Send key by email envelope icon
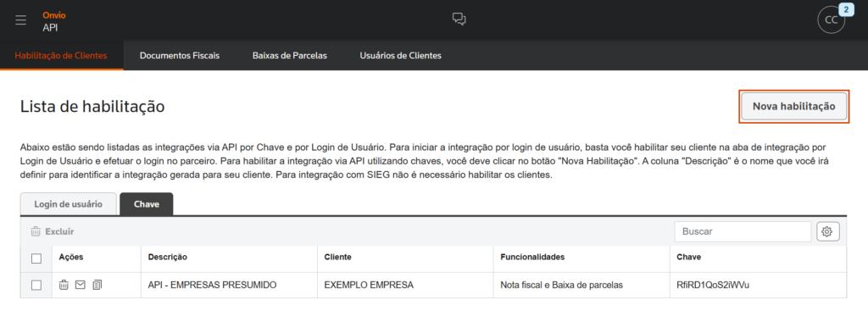Image resolution: width=868 pixels, height=311 pixels. click(81, 285)
